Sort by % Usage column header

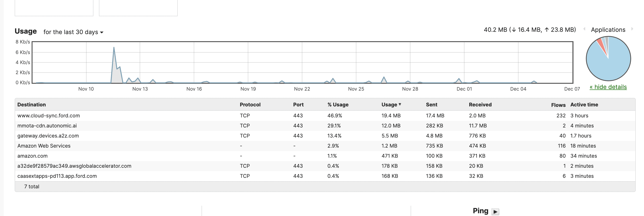click(x=338, y=105)
